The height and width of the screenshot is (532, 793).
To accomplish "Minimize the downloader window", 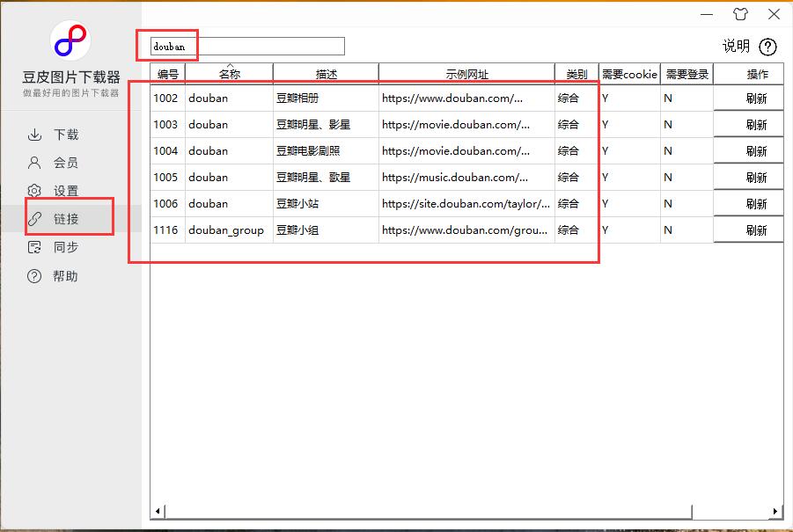I will tap(707, 14).
